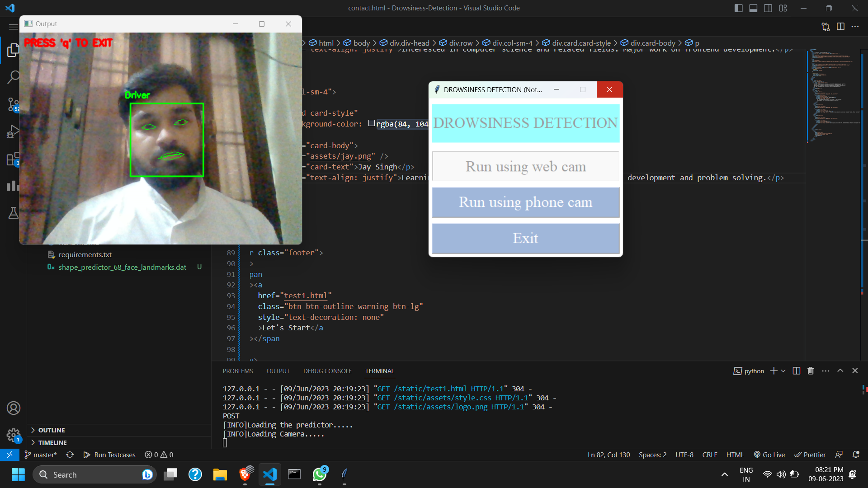Viewport: 868px width, 488px height.
Task: Open the Source Control view
Action: pos(13,104)
